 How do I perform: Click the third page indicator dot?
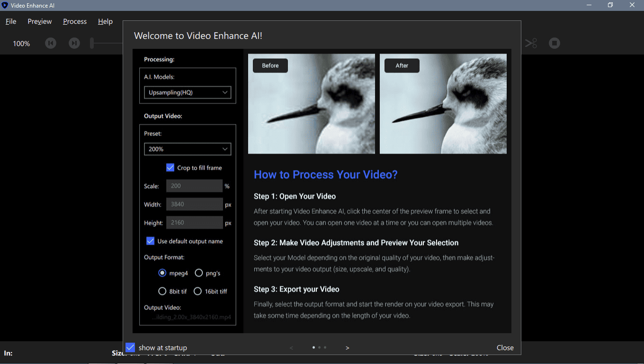(x=325, y=347)
